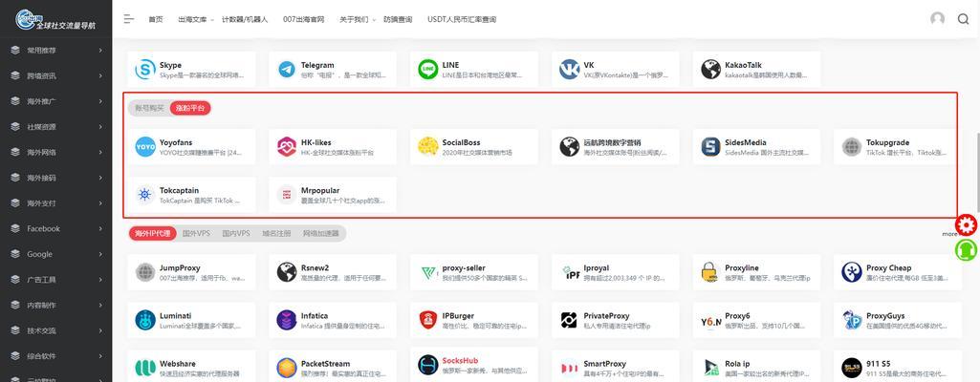Click the red gear settings float button
The width and height of the screenshot is (980, 382).
click(967, 224)
